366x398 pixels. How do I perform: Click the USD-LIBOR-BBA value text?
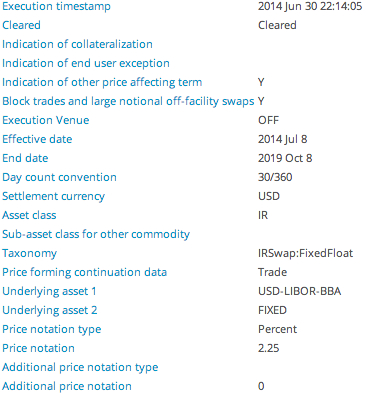click(x=299, y=291)
